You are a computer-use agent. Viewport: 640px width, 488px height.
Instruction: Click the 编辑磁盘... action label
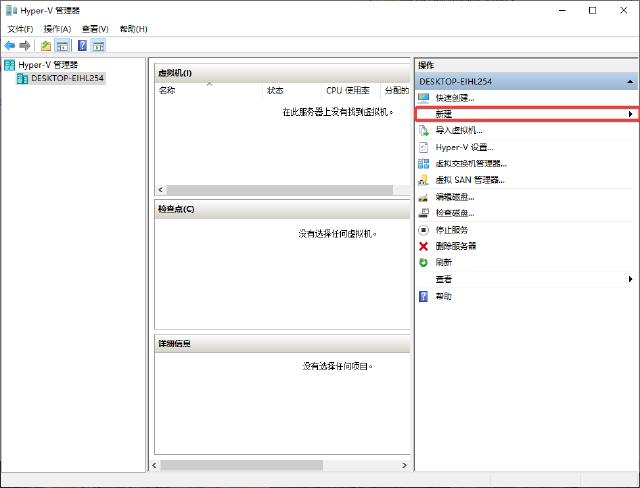455,197
